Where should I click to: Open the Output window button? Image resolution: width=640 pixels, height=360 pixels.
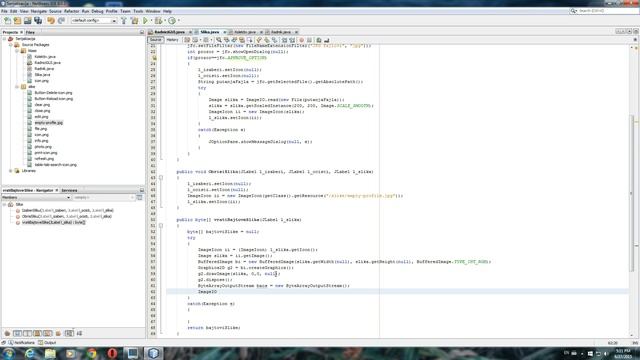[x=47, y=343]
